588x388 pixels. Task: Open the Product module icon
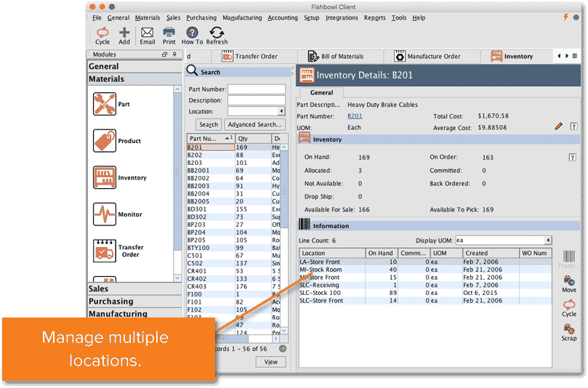pyautogui.click(x=105, y=140)
